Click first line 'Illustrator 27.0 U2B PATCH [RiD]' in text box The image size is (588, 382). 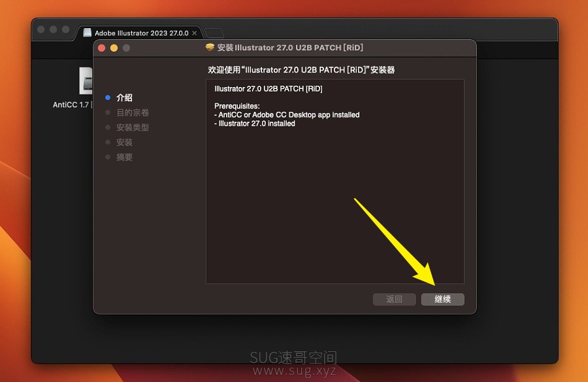click(268, 89)
